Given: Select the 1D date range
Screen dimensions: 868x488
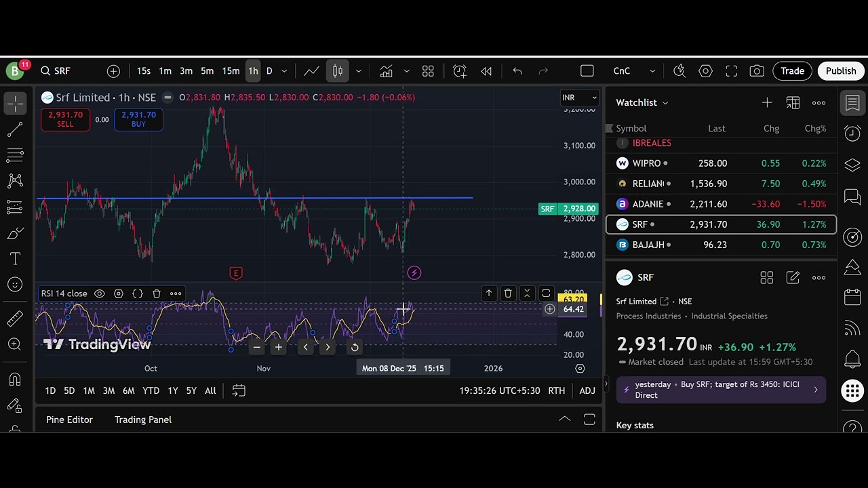Looking at the screenshot, I should tap(50, 390).
